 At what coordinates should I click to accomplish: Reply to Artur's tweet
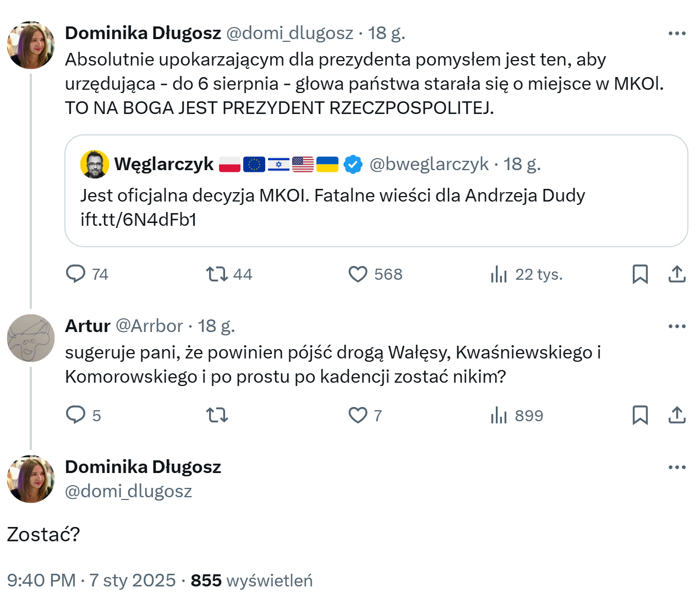point(76,415)
